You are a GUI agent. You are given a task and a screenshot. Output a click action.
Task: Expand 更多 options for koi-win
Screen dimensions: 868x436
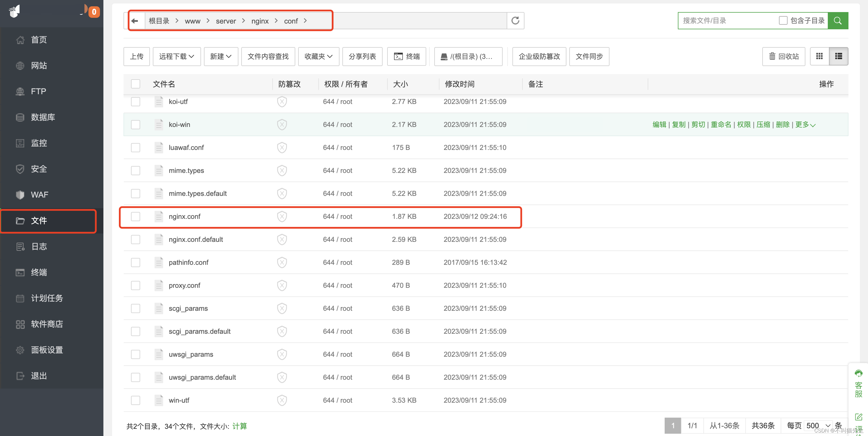(x=805, y=125)
